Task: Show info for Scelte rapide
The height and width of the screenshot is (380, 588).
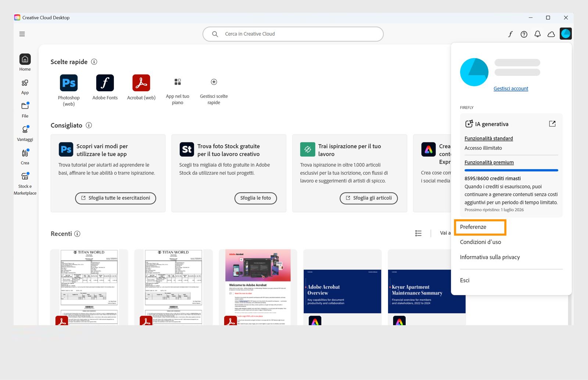Action: click(94, 62)
